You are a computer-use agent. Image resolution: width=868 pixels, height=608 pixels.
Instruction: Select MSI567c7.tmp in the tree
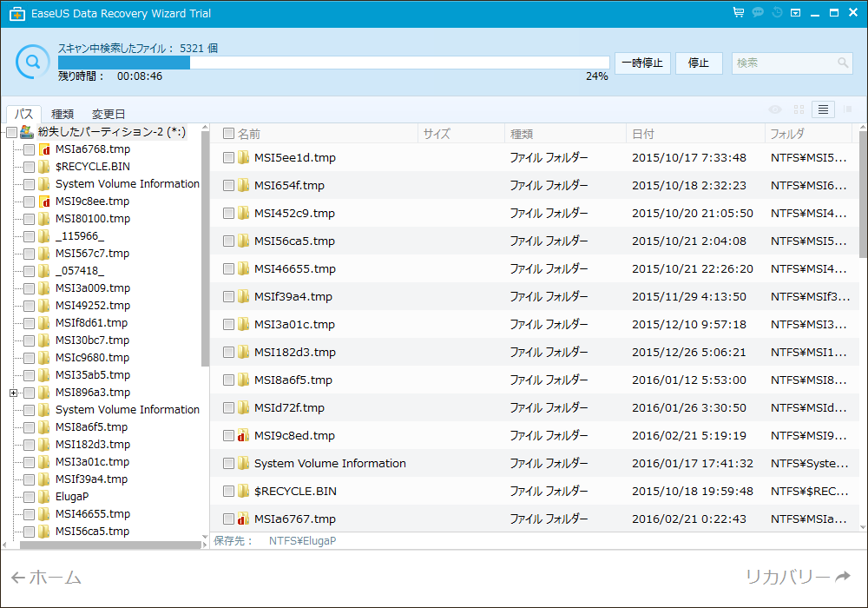[92, 253]
